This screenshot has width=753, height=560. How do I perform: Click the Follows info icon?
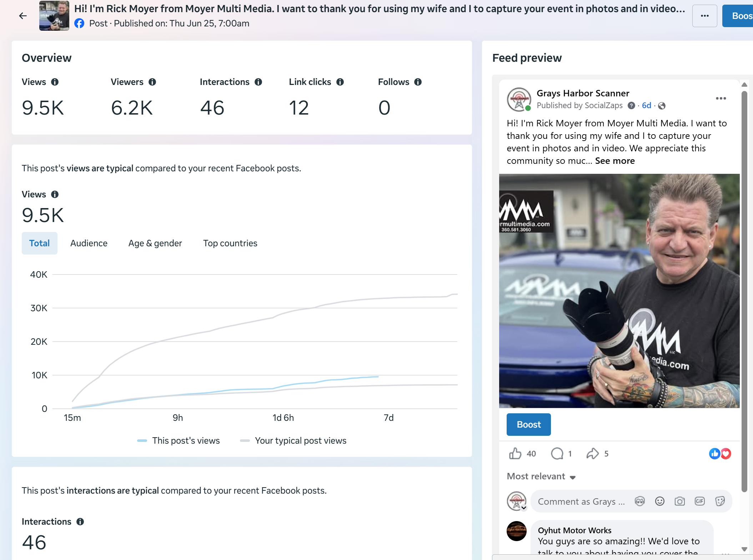418,82
